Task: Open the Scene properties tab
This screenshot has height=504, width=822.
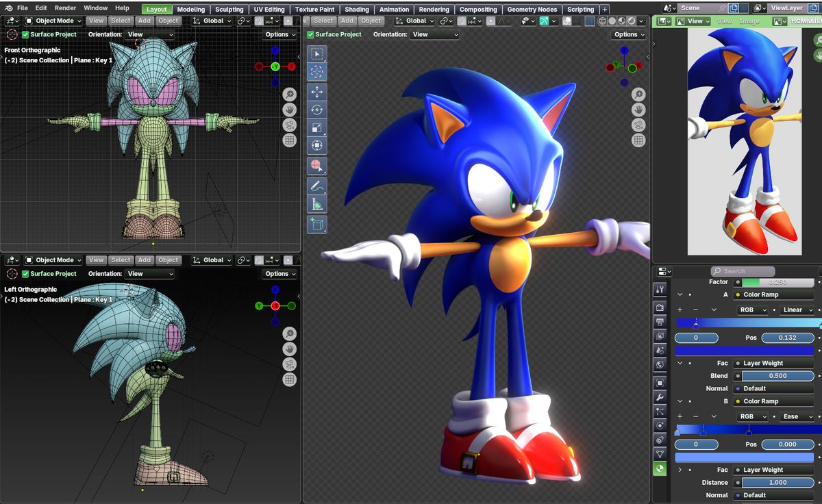Action: pos(660,351)
